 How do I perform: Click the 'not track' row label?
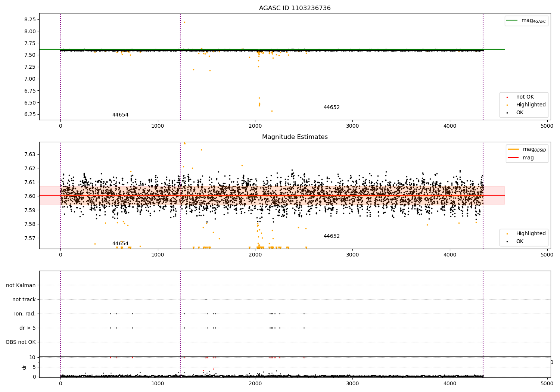(x=24, y=299)
